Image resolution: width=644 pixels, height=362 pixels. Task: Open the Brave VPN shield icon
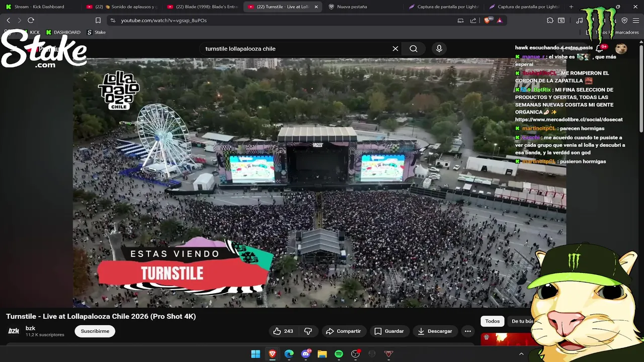coord(624,20)
